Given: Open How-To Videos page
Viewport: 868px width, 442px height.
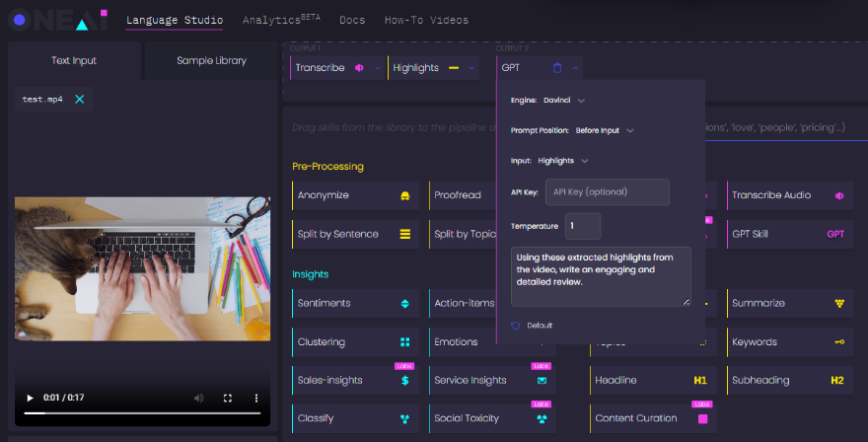Looking at the screenshot, I should tap(426, 20).
